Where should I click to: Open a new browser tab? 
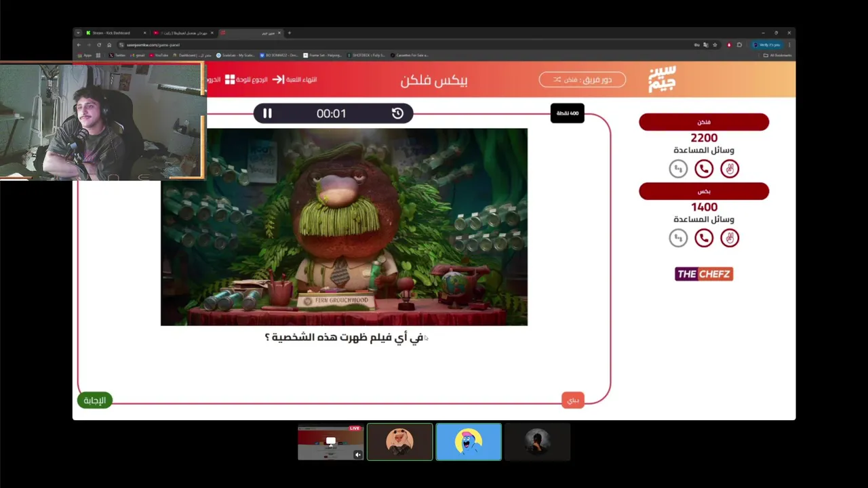(289, 33)
